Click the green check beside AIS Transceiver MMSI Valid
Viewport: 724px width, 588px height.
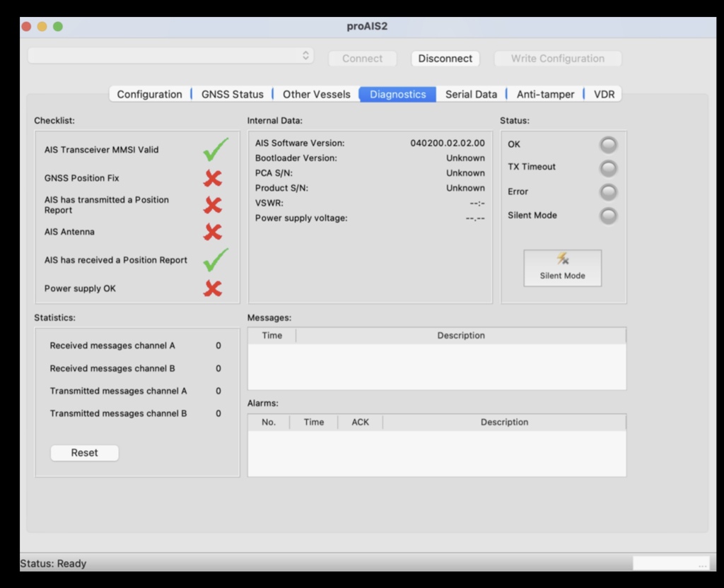tap(216, 150)
